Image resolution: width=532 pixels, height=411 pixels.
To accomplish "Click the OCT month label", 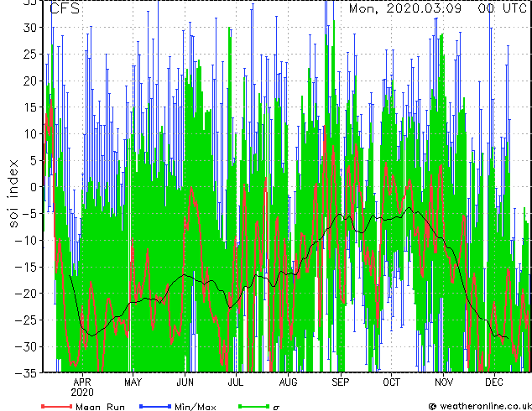I will [391, 382].
